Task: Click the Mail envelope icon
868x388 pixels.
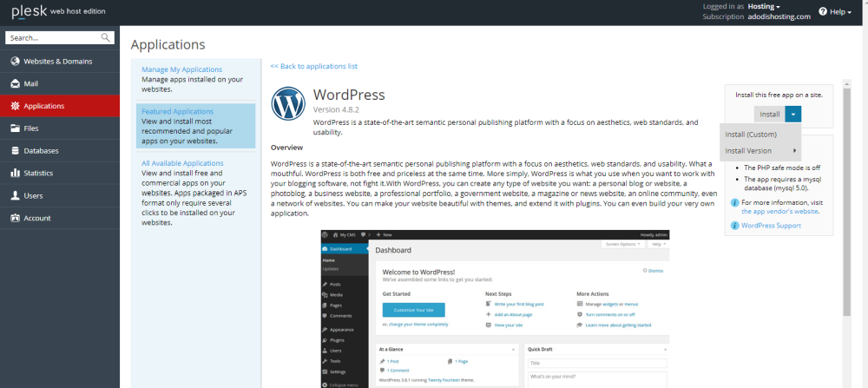Action: point(15,83)
